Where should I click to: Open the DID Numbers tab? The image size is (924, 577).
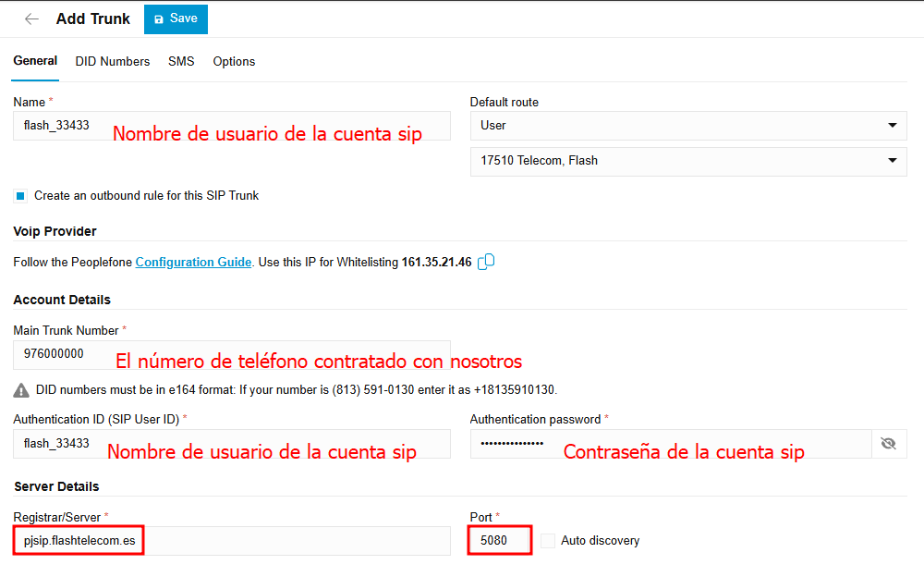[x=113, y=62]
